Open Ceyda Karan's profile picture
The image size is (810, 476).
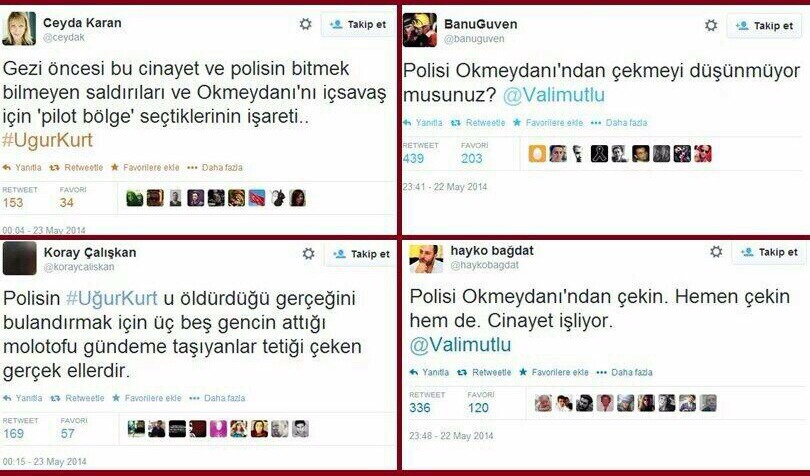click(x=19, y=29)
